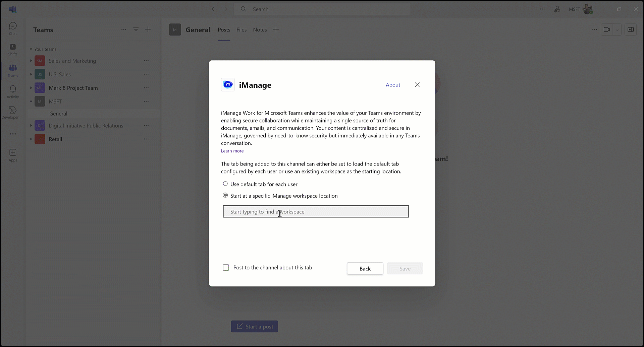644x347 pixels.
Task: Click the add team plus icon
Action: pos(148,29)
